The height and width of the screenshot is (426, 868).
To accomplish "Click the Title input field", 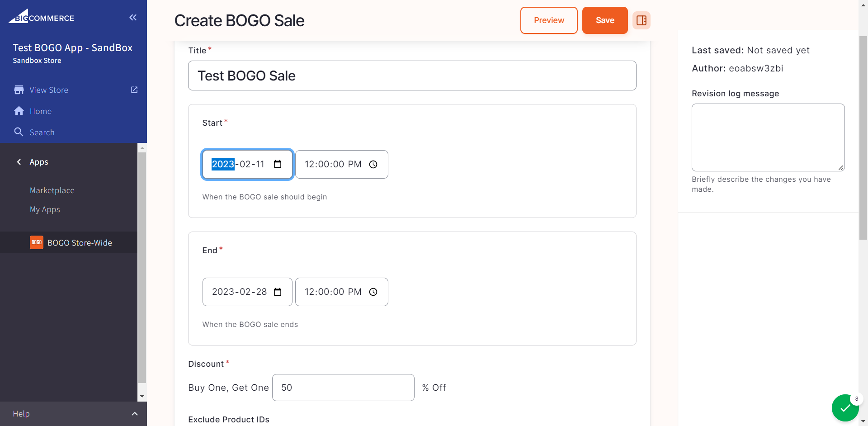I will point(412,76).
